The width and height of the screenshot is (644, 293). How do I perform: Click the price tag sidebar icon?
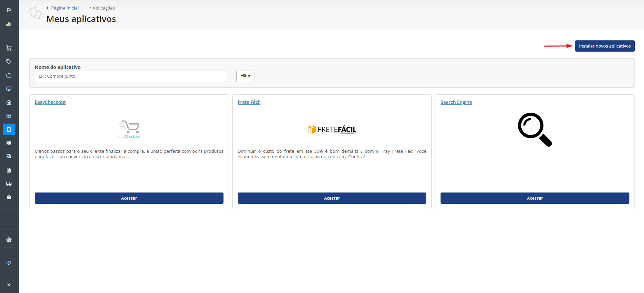[9, 61]
